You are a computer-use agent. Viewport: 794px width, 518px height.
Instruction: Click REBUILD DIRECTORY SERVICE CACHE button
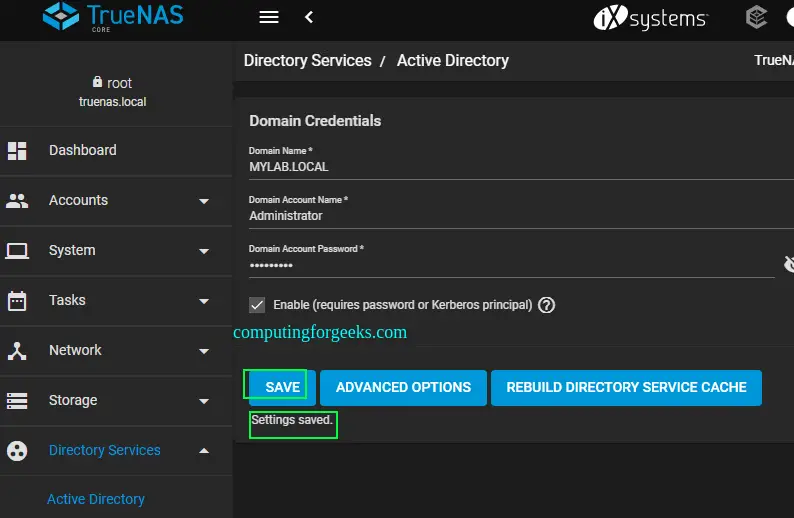click(626, 387)
